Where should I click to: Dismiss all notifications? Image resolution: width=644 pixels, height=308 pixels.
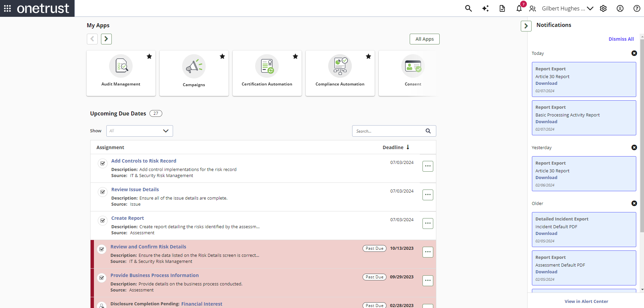point(621,39)
